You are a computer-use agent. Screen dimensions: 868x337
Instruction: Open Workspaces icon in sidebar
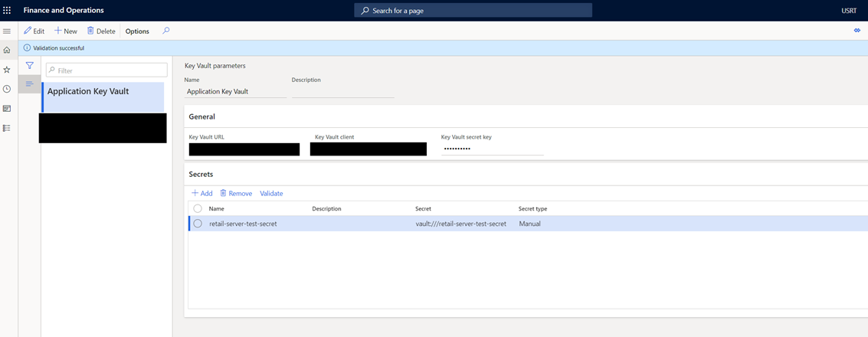click(x=7, y=109)
